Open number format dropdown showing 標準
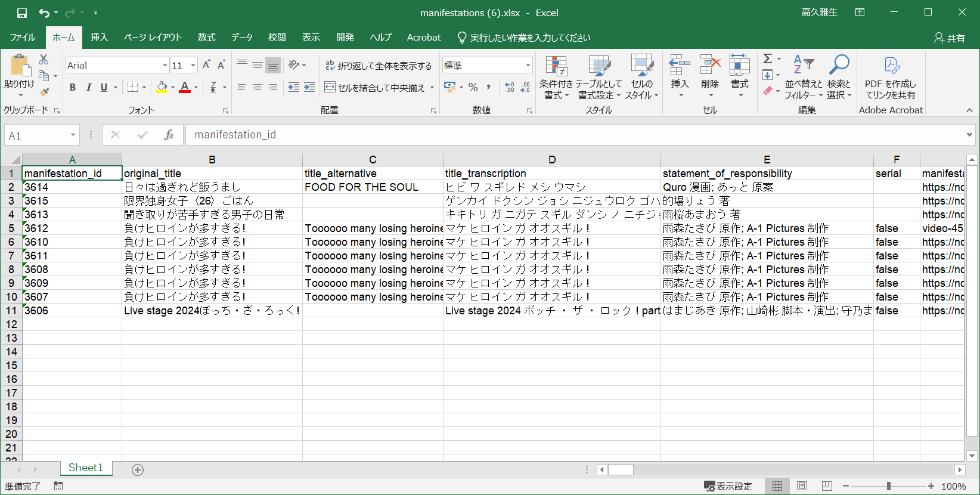 point(528,65)
